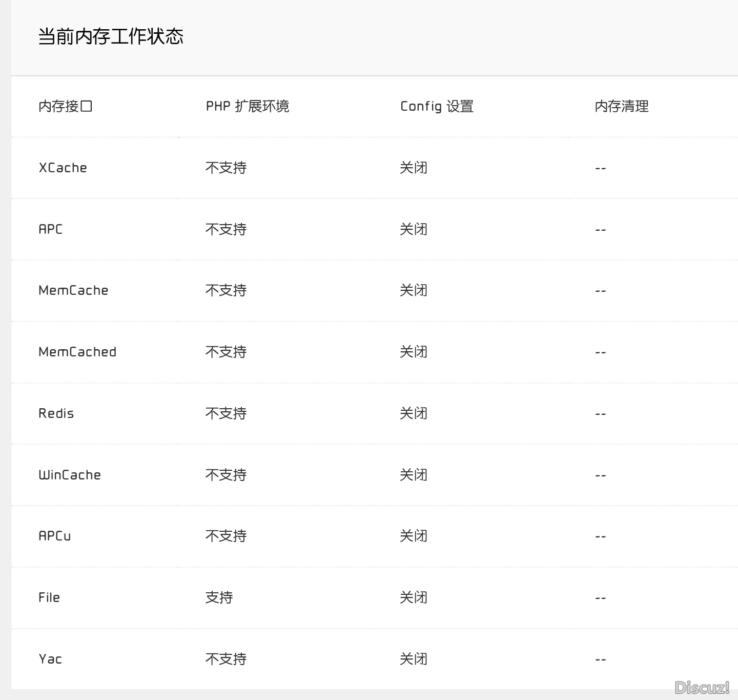Click the 不支持 text beside APCu
The height and width of the screenshot is (700, 738).
(226, 535)
